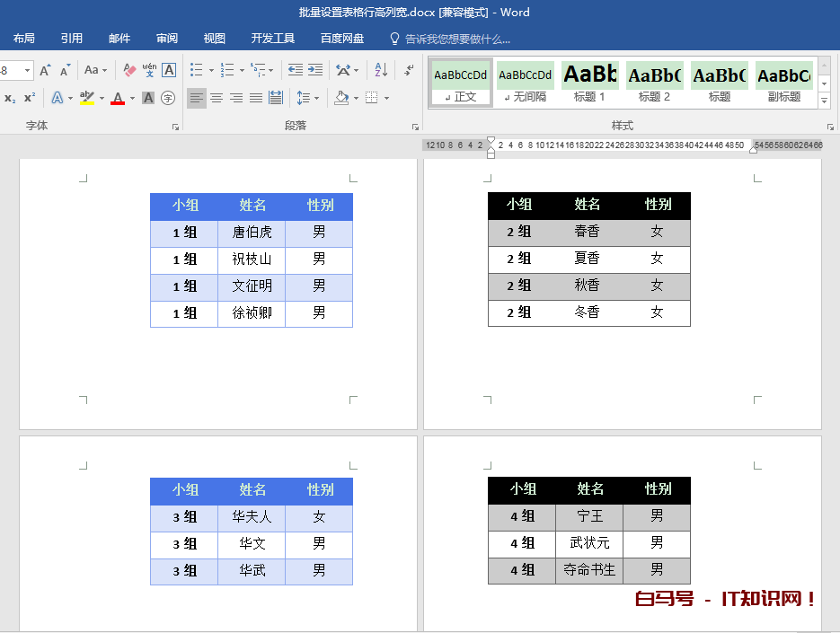Click the Decrease Indent icon

coord(295,70)
